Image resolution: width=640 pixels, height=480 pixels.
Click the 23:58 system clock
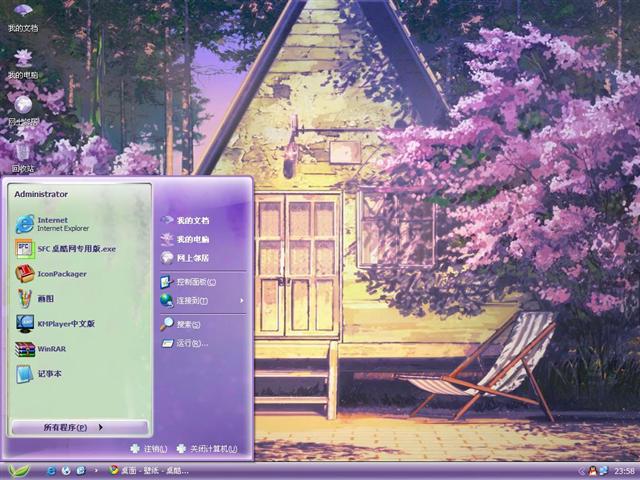(x=624, y=471)
